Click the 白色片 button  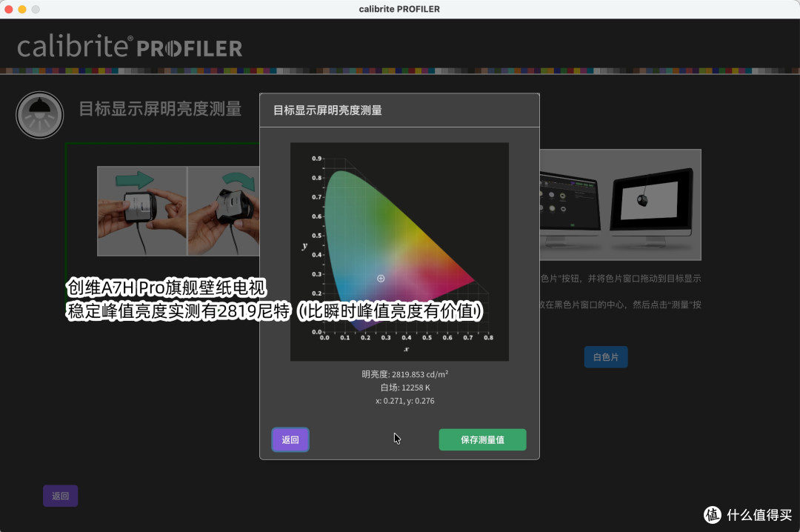[606, 357]
